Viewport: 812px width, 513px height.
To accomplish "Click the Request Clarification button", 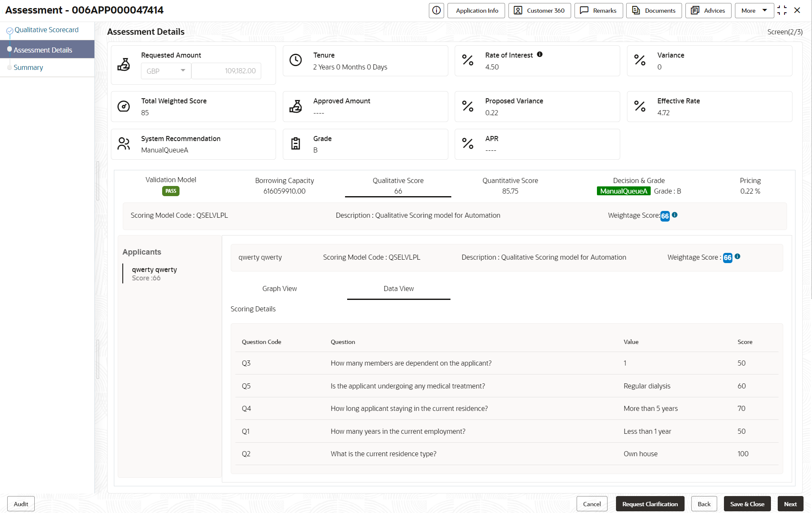I will click(x=650, y=504).
